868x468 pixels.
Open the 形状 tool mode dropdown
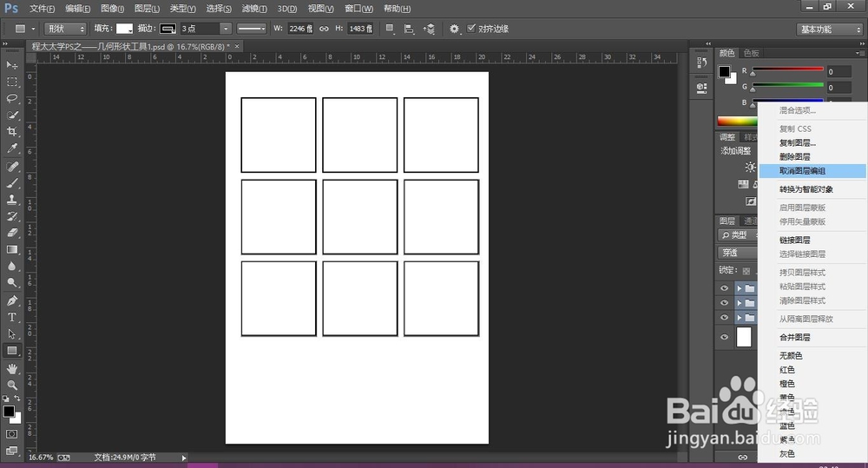(x=65, y=29)
